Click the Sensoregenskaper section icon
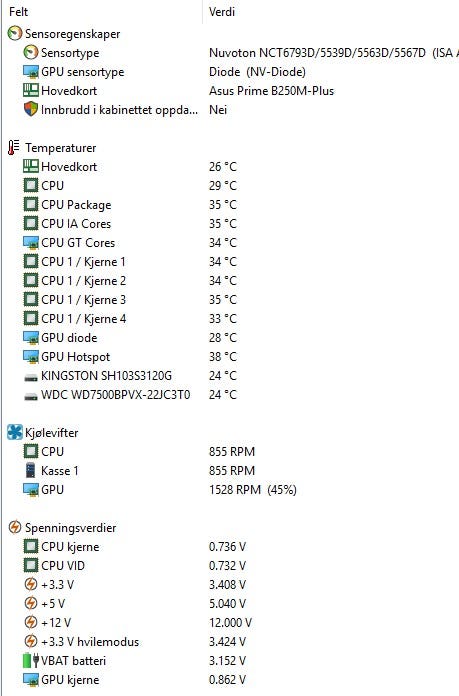 [x=15, y=34]
